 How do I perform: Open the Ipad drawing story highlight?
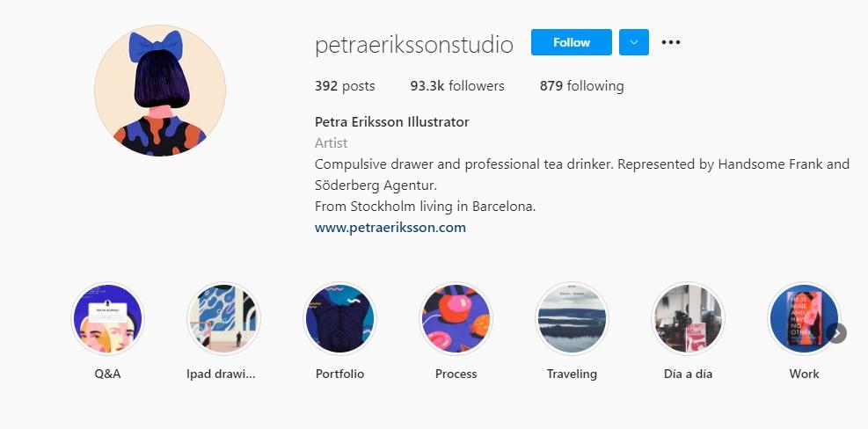(222, 318)
